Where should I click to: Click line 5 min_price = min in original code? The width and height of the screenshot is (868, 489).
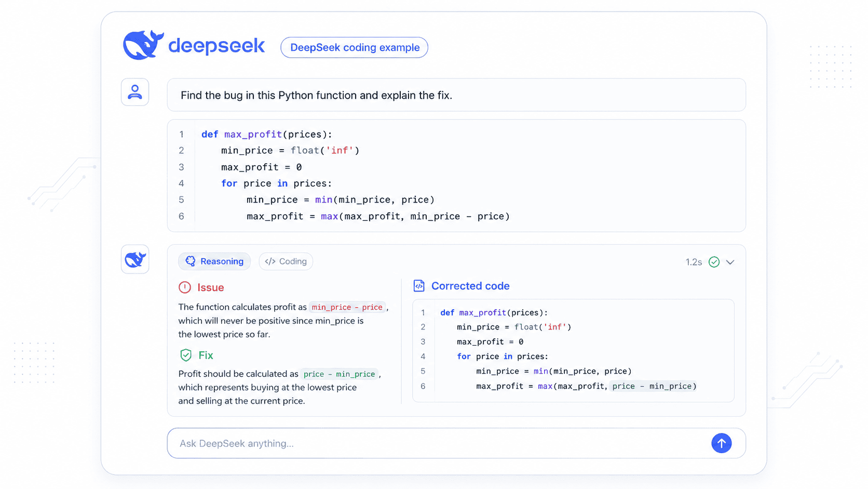(341, 200)
